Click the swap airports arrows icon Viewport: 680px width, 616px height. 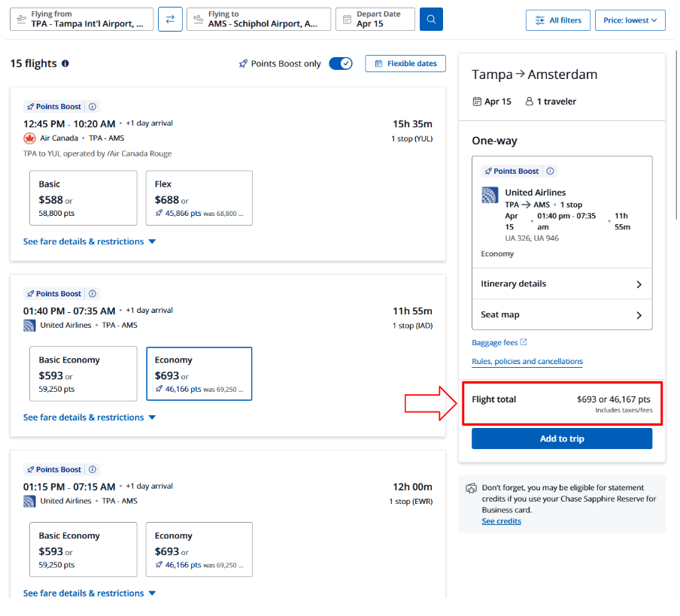[170, 20]
